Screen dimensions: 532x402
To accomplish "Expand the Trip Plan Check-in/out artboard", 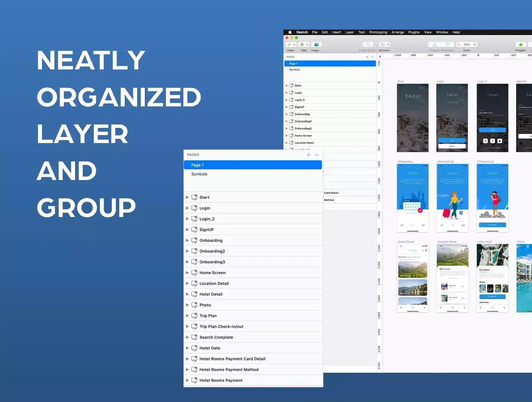I will point(187,326).
